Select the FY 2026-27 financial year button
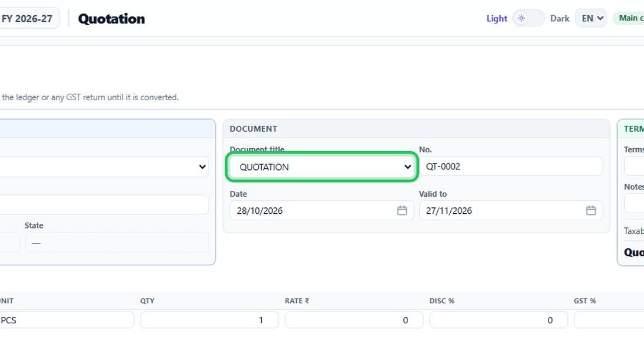Image resolution: width=644 pixels, height=362 pixels. [29, 19]
